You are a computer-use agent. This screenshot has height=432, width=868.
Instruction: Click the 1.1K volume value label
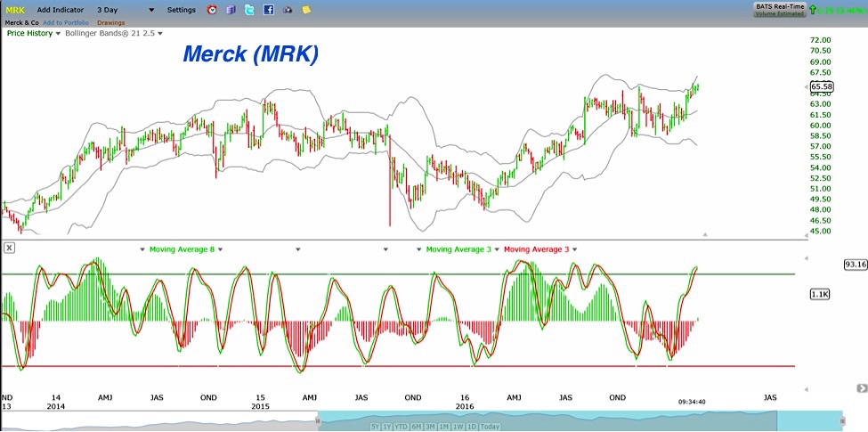819,295
